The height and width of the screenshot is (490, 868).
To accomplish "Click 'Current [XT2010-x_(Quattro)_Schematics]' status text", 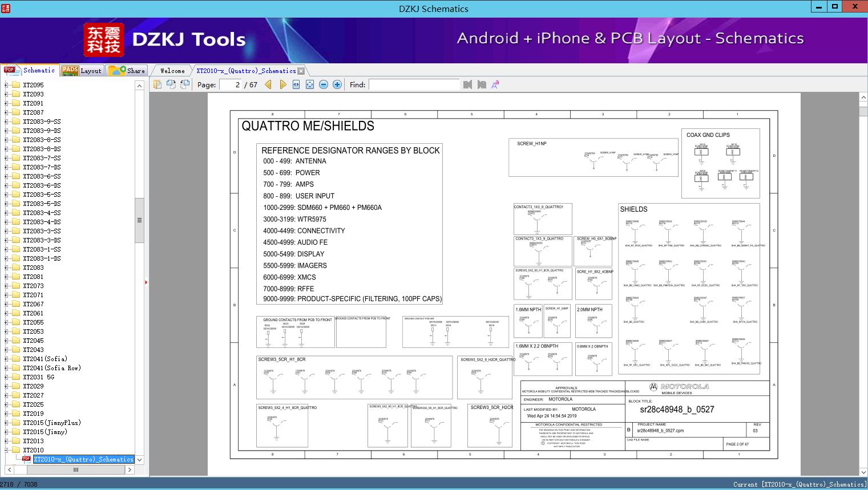I will click(x=799, y=484).
